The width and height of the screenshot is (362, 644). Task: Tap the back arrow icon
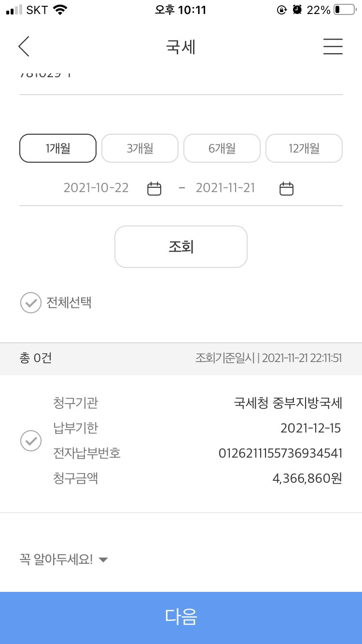coord(24,47)
